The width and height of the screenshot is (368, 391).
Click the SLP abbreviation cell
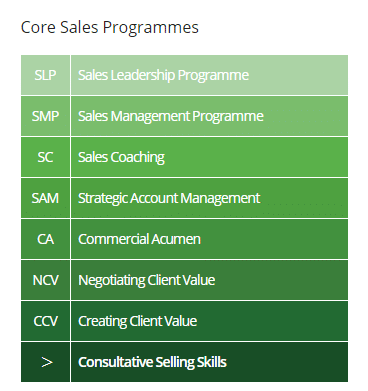(x=45, y=75)
